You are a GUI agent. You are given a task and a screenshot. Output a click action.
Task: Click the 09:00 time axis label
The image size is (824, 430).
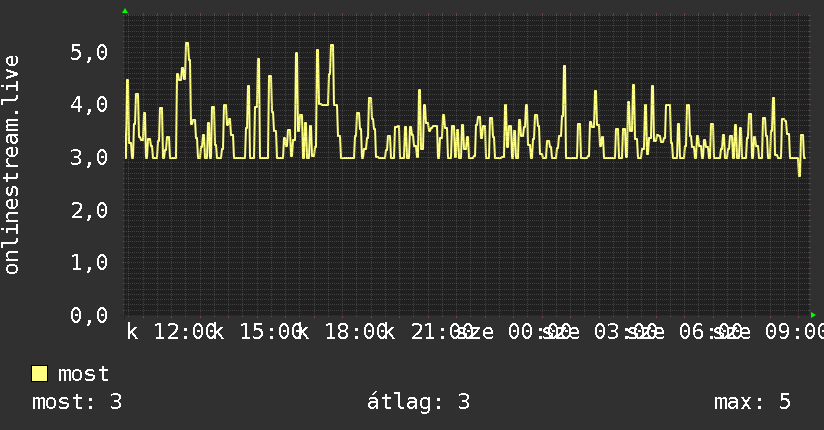[795, 332]
